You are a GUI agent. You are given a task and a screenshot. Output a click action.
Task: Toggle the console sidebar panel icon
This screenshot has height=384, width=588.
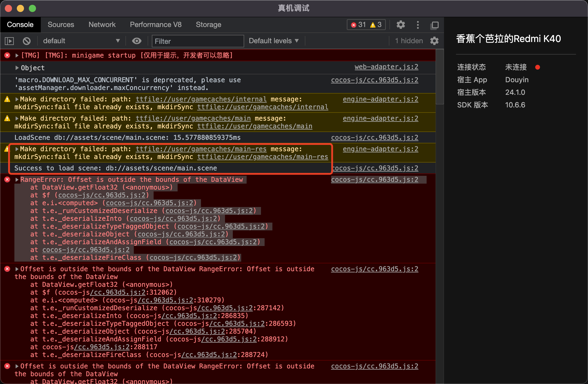9,41
